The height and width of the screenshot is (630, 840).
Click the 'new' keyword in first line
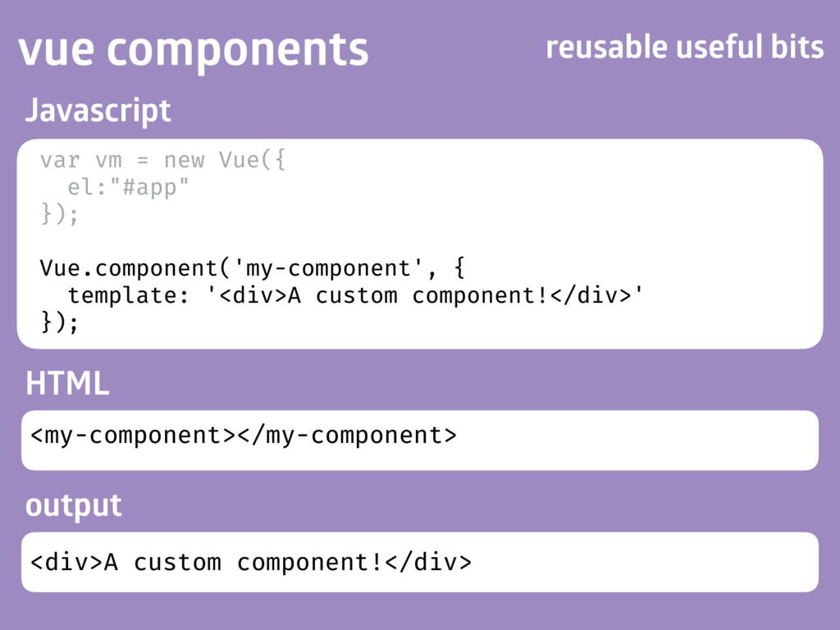click(184, 160)
